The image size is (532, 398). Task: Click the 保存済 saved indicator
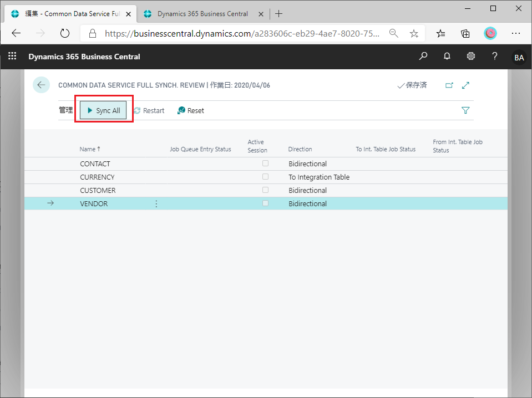point(412,85)
